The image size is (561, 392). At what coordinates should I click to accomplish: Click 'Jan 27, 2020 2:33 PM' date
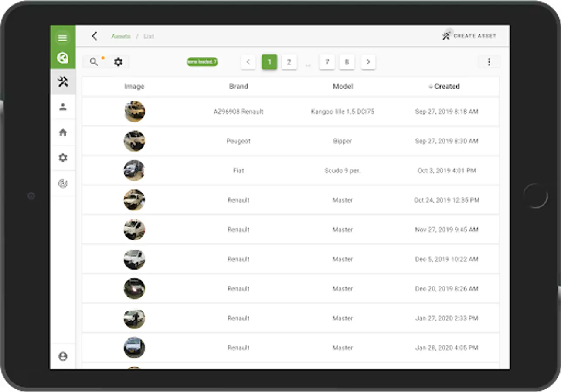[447, 318]
